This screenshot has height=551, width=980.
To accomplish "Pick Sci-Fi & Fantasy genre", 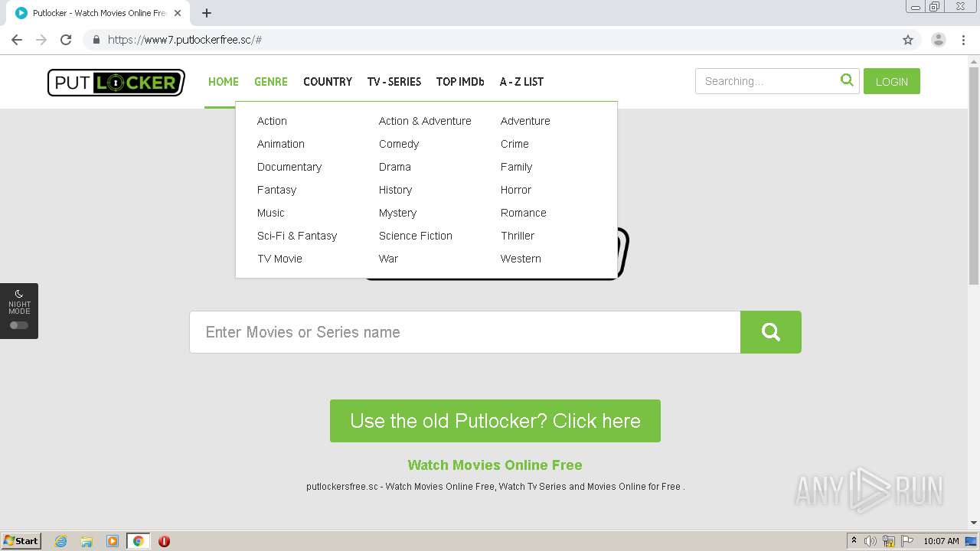I will (297, 236).
